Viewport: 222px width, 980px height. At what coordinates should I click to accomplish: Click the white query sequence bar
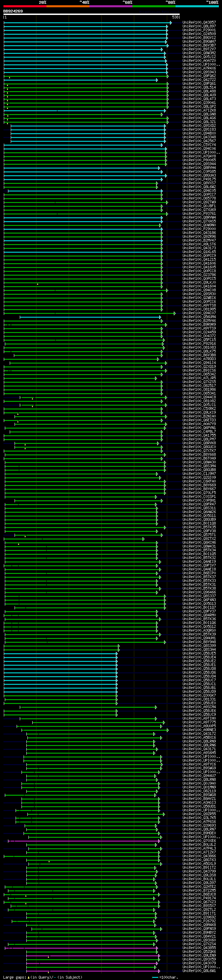pos(92,15)
